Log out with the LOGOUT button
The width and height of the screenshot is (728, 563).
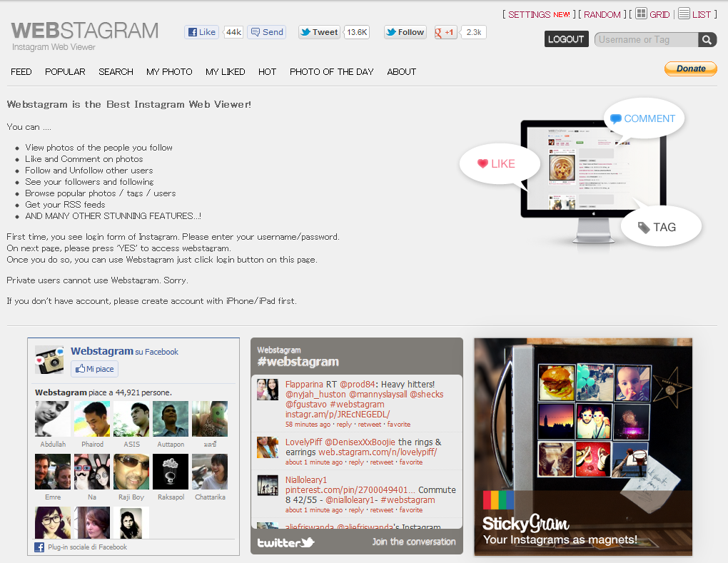(x=567, y=39)
